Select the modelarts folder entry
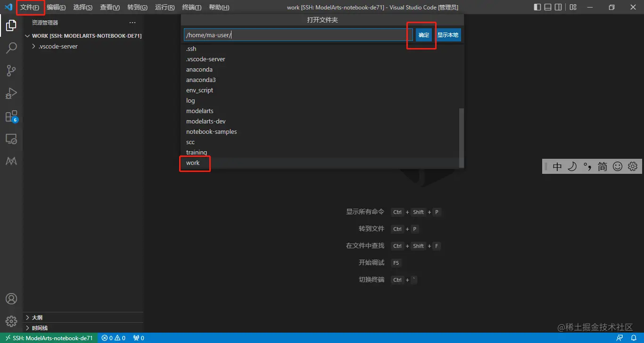 click(321, 111)
